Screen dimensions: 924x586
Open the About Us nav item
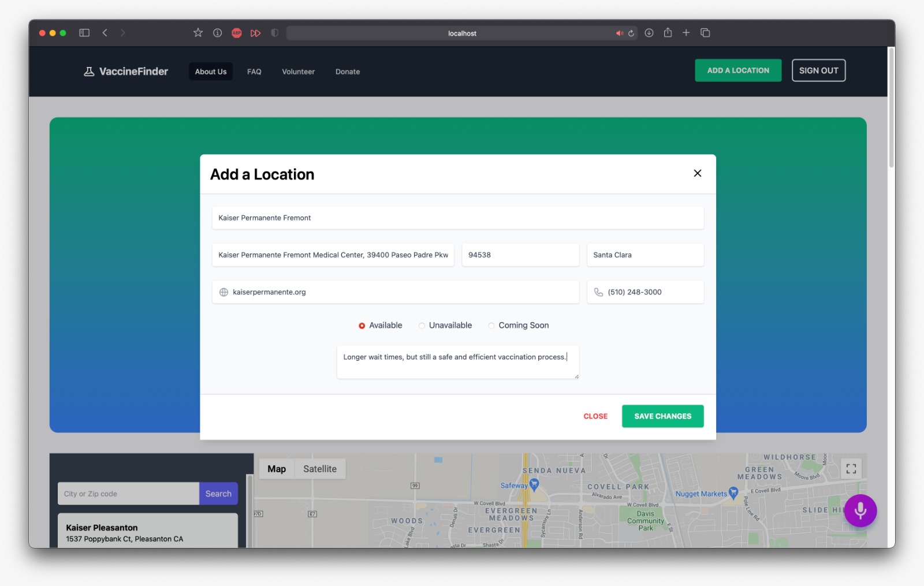pos(211,72)
